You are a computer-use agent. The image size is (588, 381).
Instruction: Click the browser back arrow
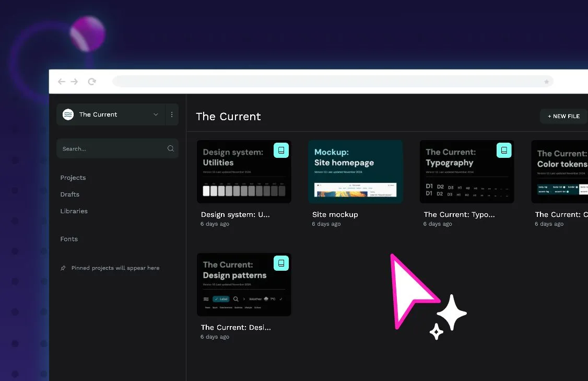[61, 82]
